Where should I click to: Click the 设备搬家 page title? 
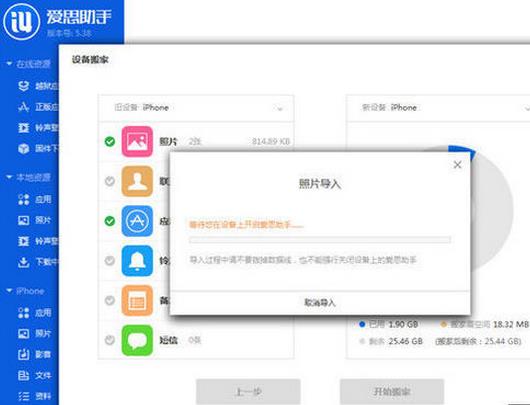click(x=90, y=59)
